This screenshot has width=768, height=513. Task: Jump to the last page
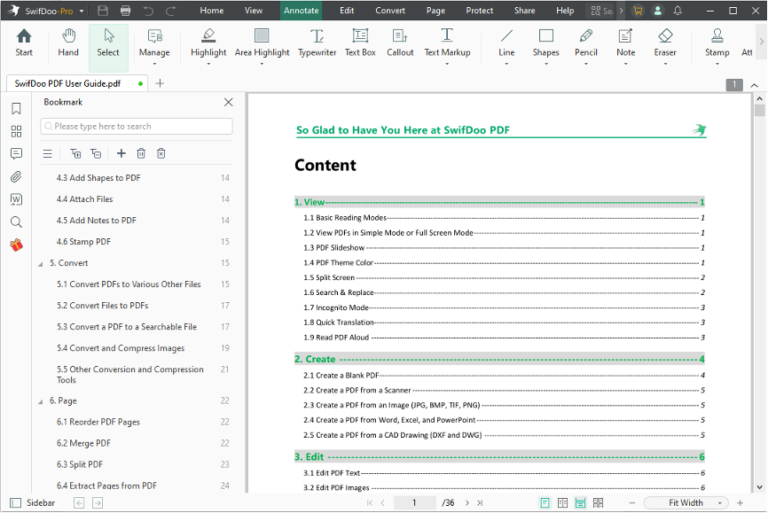click(x=480, y=503)
